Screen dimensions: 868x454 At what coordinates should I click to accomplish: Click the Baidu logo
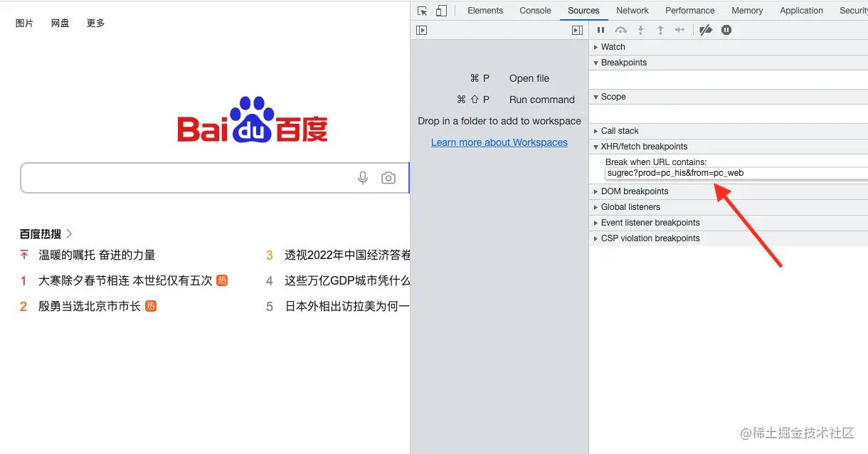253,120
